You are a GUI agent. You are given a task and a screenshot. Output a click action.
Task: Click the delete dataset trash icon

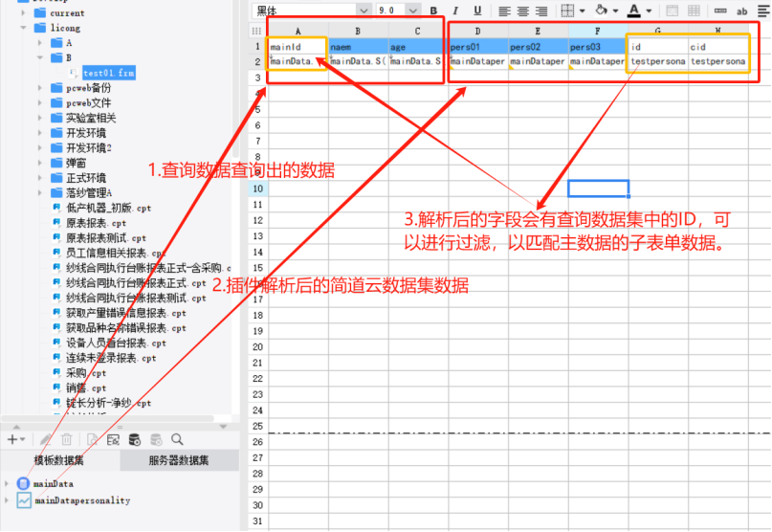tap(66, 439)
